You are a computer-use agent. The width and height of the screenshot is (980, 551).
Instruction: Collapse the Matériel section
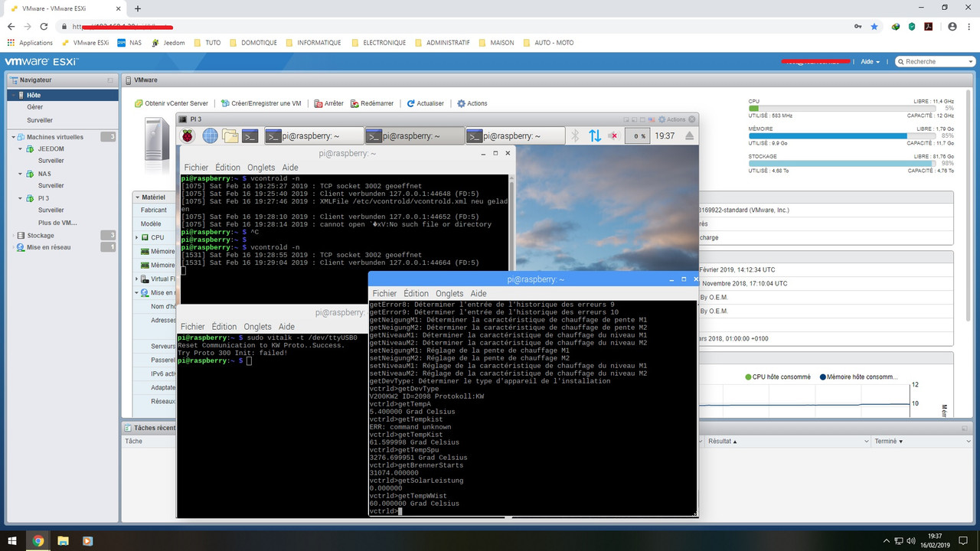138,197
